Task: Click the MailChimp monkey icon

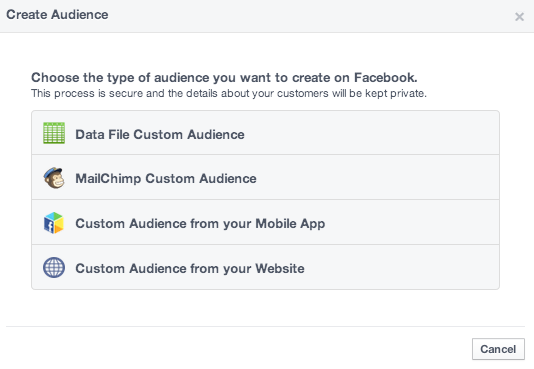Action: point(54,178)
